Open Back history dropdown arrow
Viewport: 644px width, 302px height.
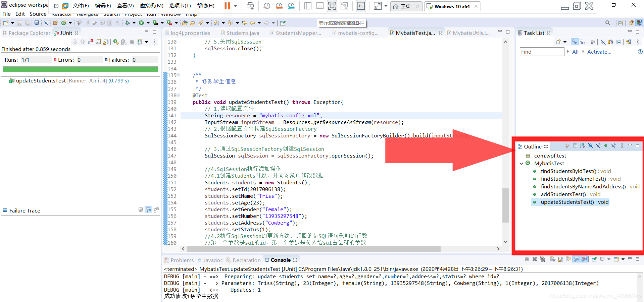[x=259, y=23]
